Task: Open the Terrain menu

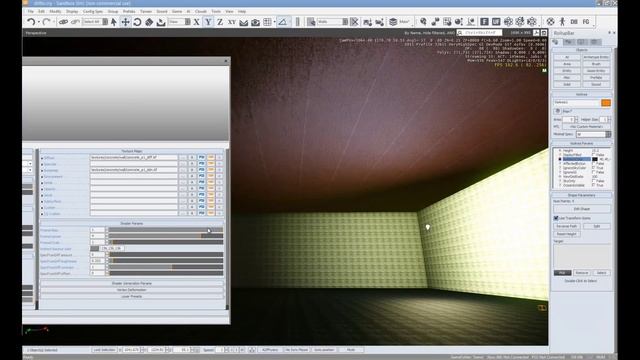Action: coord(146,11)
